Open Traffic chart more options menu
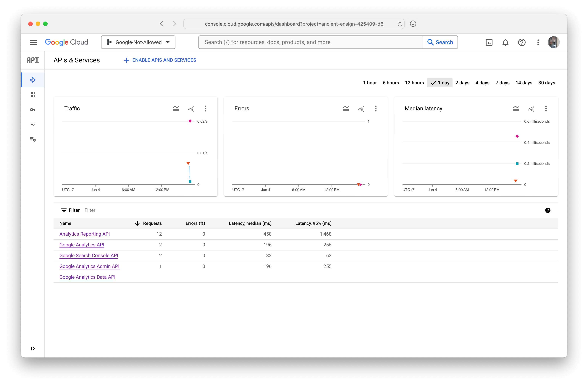The height and width of the screenshot is (385, 588). 205,109
